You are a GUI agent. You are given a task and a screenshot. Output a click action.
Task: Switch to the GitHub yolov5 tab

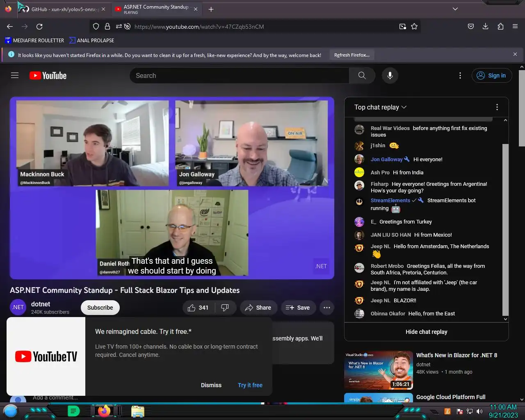click(x=63, y=9)
